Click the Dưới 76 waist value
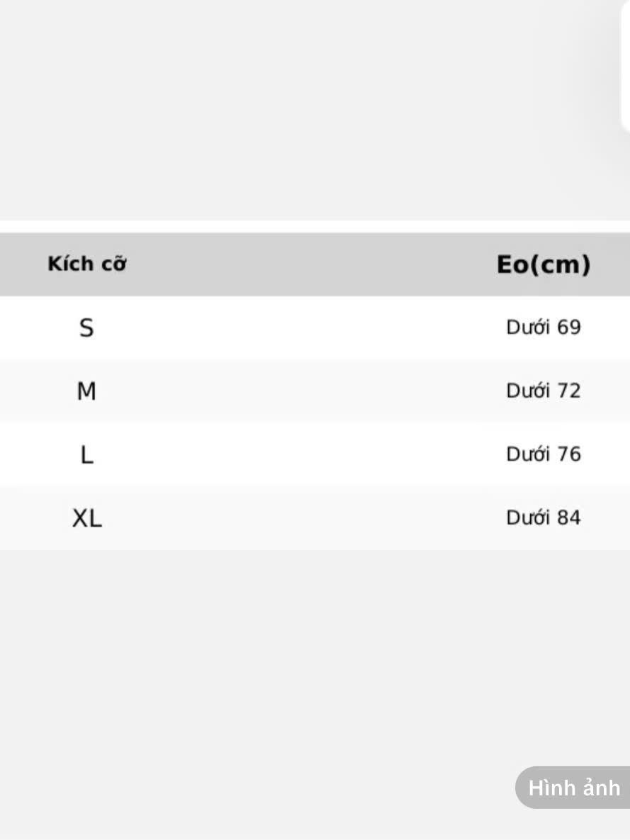The height and width of the screenshot is (840, 630). tap(543, 454)
